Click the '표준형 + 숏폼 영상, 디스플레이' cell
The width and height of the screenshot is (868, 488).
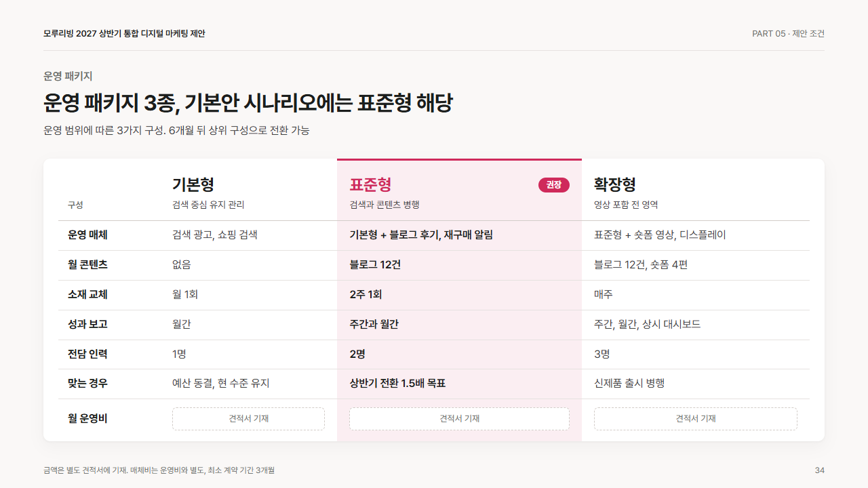(660, 235)
